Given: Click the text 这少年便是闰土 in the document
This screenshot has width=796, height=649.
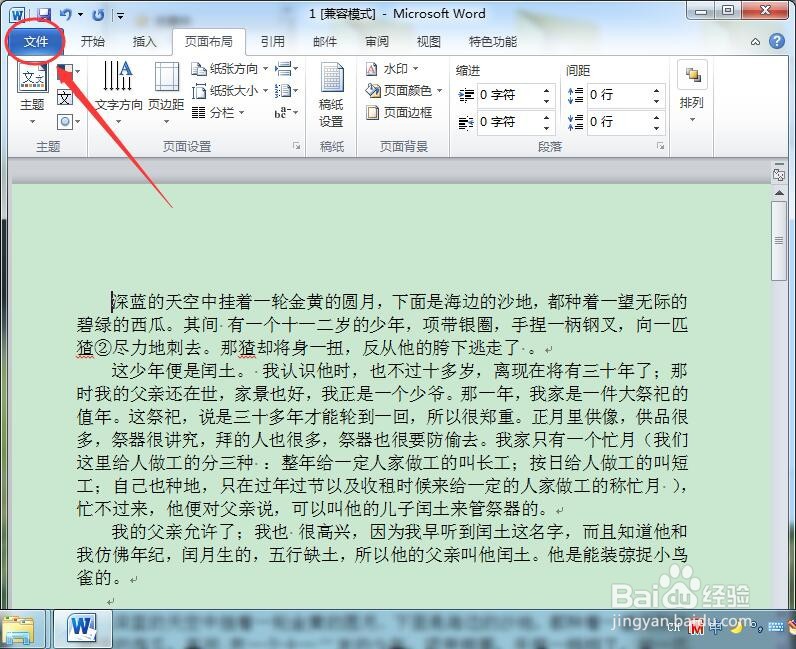Looking at the screenshot, I should [173, 371].
